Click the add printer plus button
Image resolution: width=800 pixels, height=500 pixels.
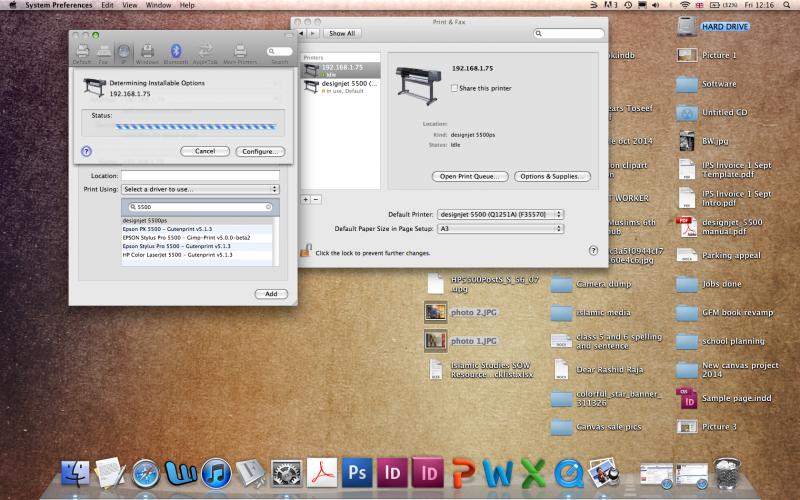click(x=305, y=199)
